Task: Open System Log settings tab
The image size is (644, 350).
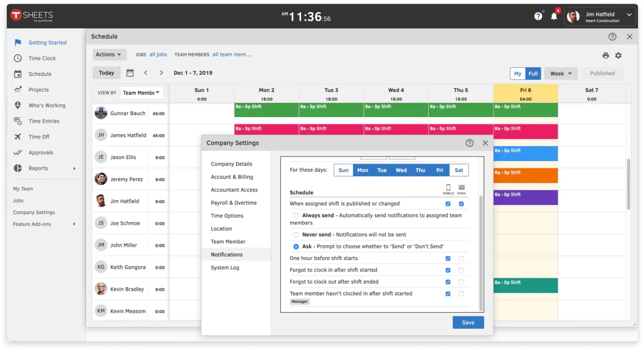Action: [225, 268]
